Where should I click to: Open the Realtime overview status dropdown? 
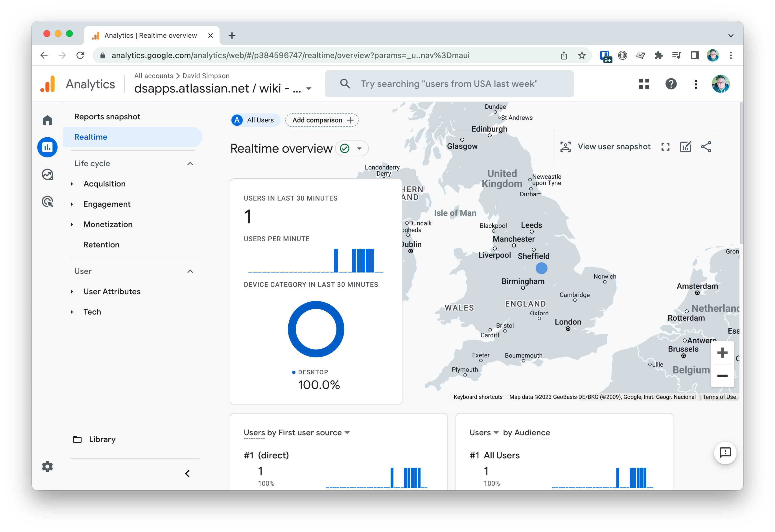point(359,148)
